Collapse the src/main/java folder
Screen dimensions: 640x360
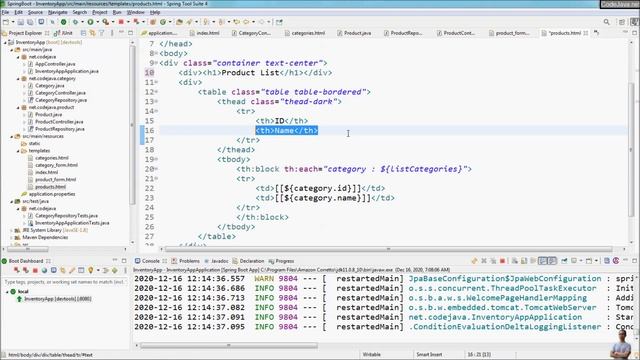(11, 50)
